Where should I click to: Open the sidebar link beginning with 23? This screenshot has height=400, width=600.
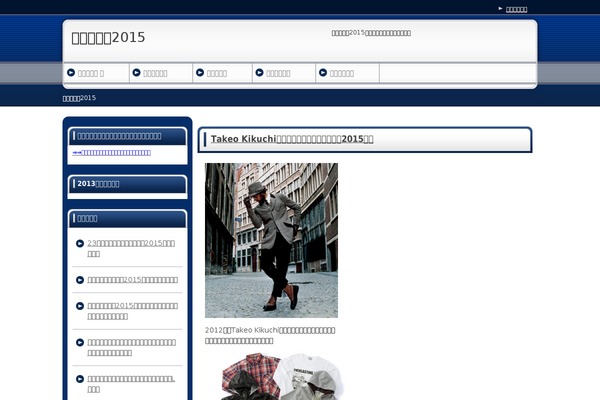(x=131, y=248)
